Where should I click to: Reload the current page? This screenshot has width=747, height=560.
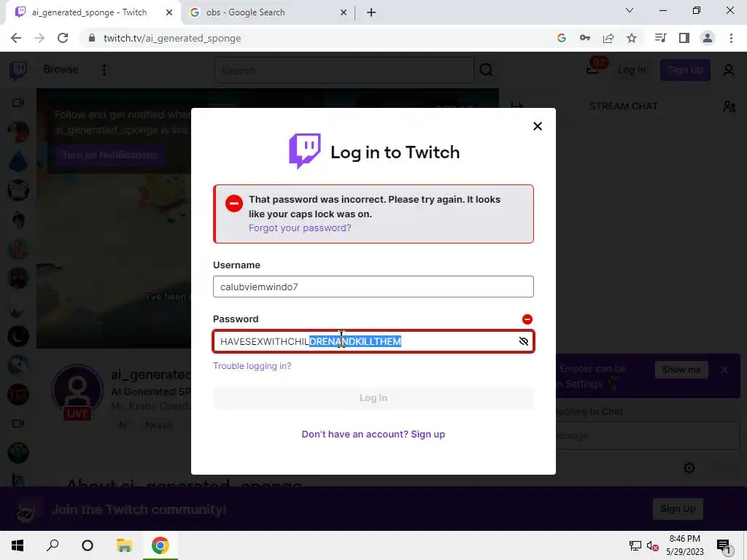pos(63,38)
